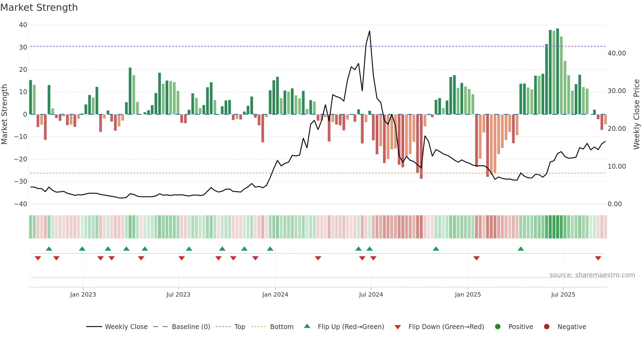Click the orange dotted Bottom threshold line
The height and width of the screenshot is (362, 644).
point(318,173)
